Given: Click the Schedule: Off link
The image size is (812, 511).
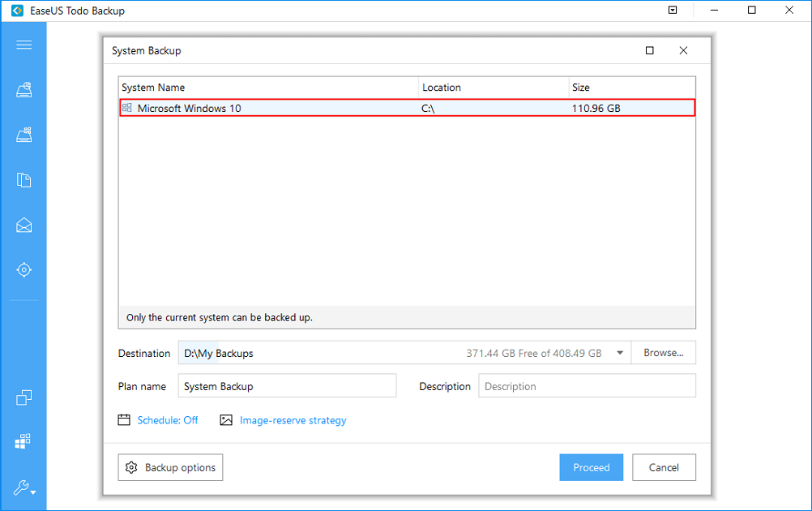Looking at the screenshot, I should pos(167,420).
